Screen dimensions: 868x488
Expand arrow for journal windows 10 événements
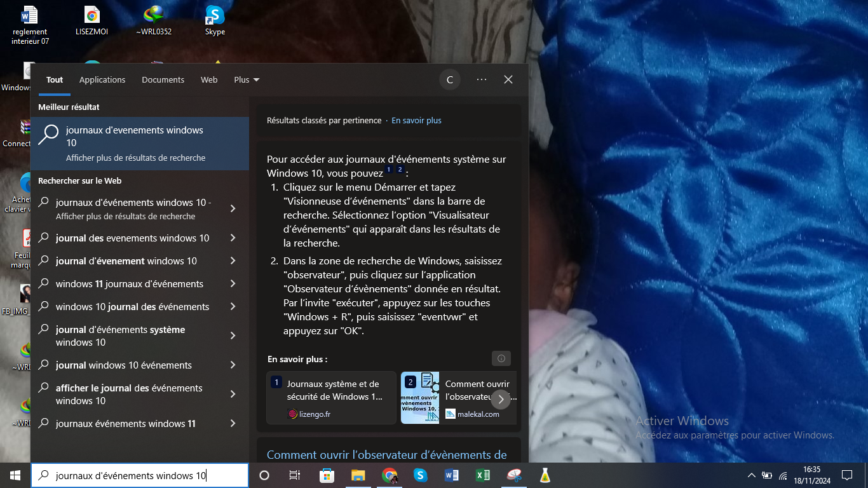point(233,365)
